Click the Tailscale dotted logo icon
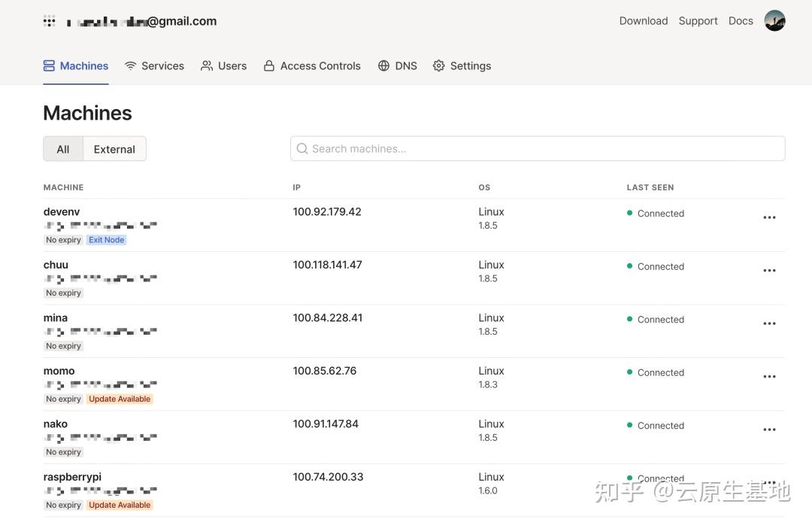 tap(49, 21)
